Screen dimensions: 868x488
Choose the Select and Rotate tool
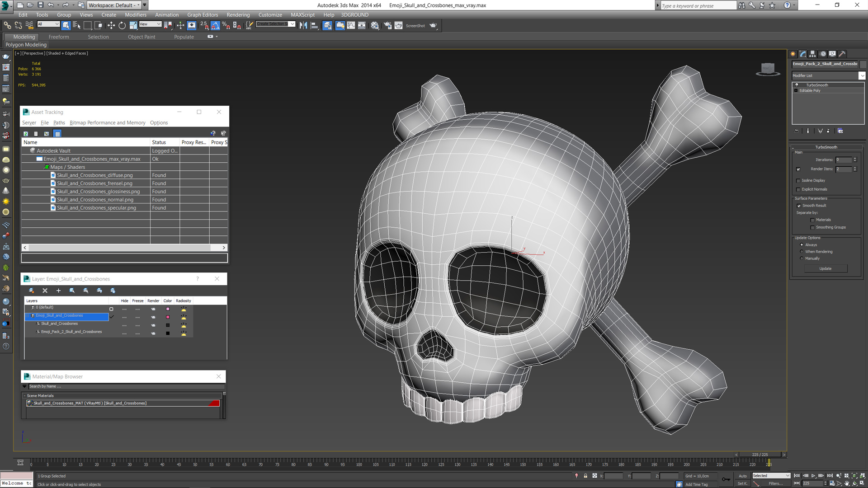point(122,25)
